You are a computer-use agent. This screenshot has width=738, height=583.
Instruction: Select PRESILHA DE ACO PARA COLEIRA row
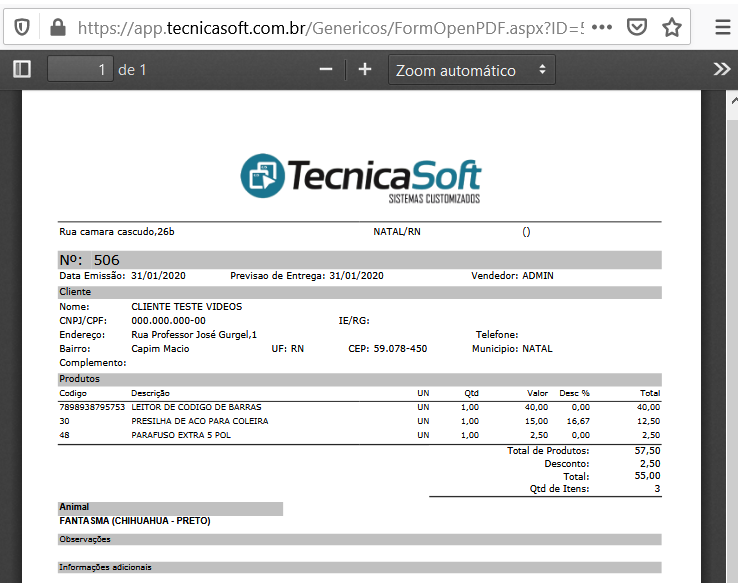(360, 421)
